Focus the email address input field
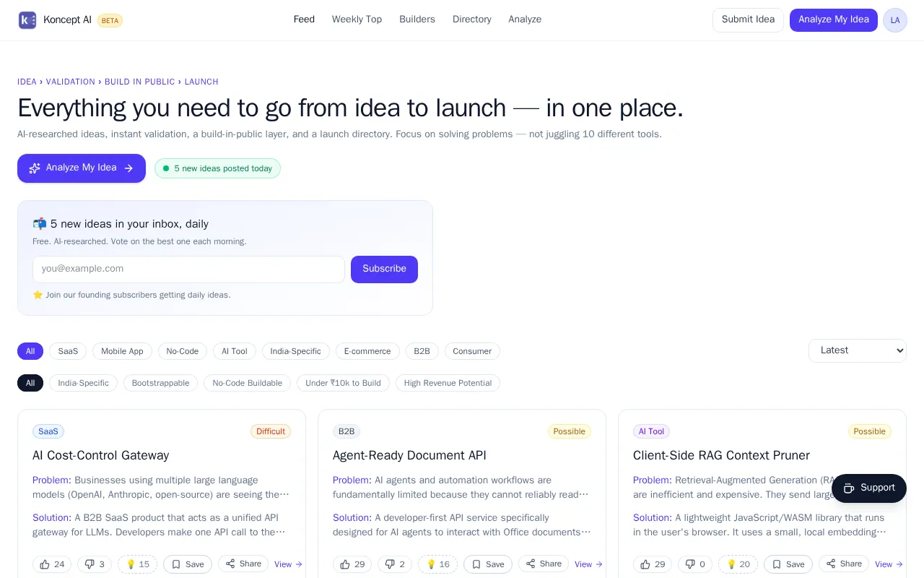The image size is (924, 578). tap(188, 269)
